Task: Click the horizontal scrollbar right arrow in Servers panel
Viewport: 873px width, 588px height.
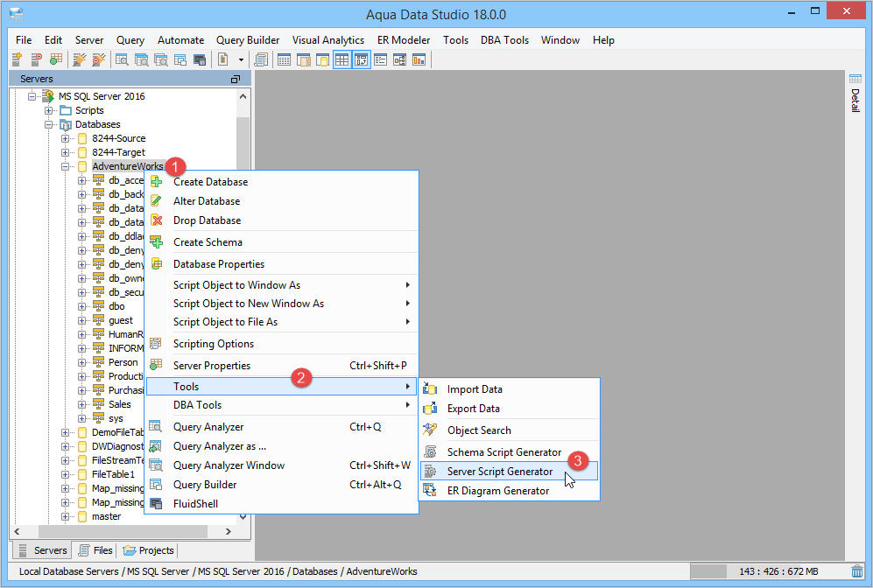Action: tap(229, 531)
